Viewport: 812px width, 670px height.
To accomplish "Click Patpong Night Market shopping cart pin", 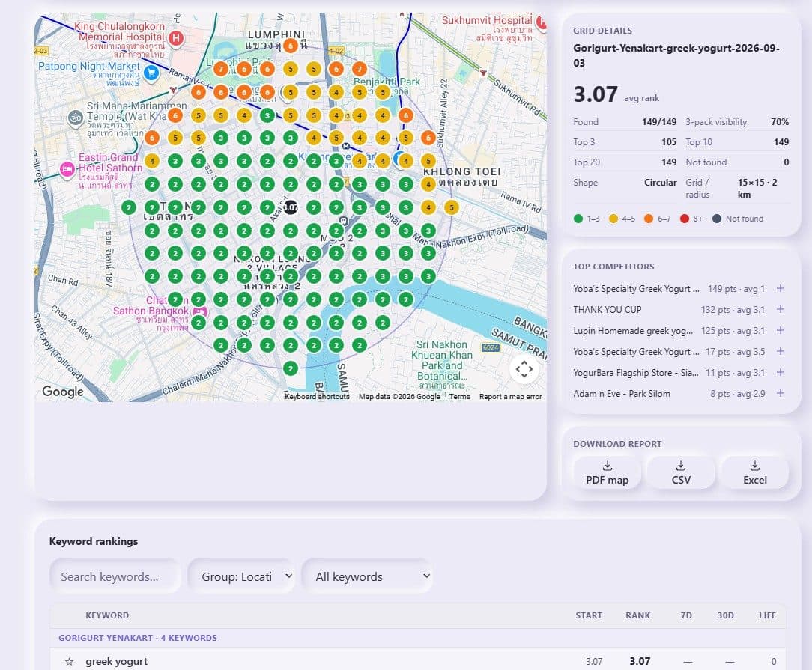I will (151, 73).
